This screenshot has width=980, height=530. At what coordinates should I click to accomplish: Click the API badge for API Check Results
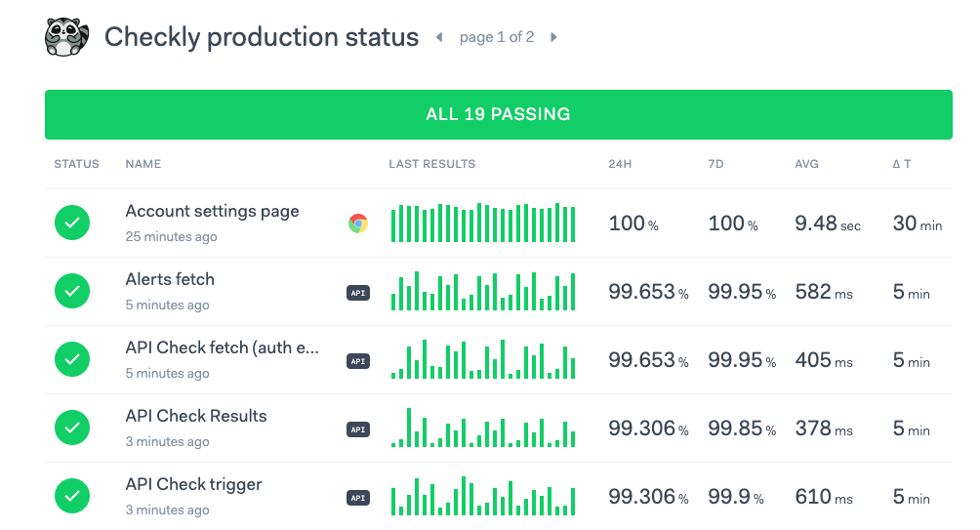tap(358, 428)
